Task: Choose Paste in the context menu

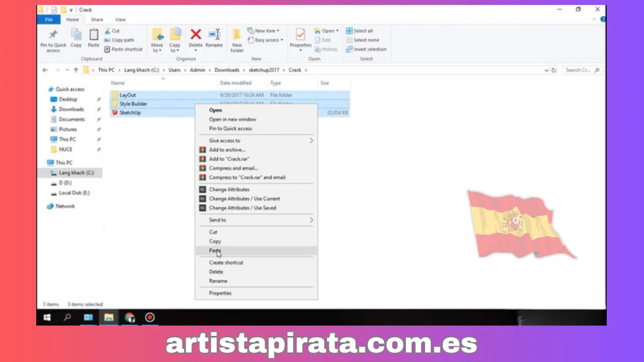Action: pos(256,250)
